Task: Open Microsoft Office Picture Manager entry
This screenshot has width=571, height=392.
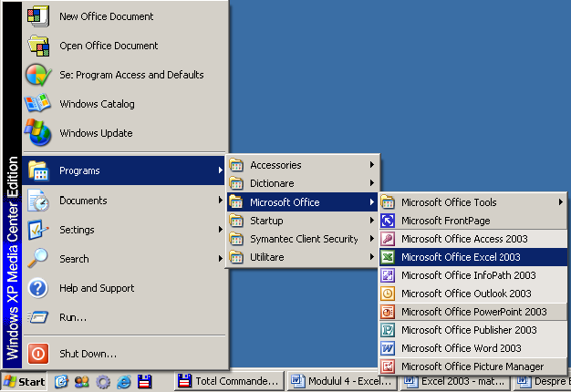Action: coord(473,366)
